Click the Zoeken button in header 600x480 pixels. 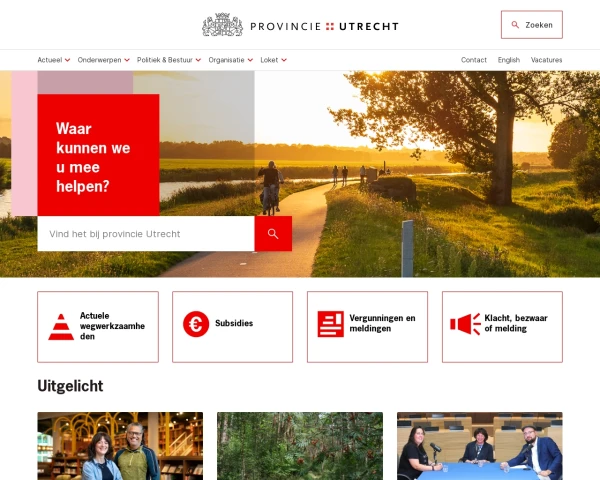[532, 25]
